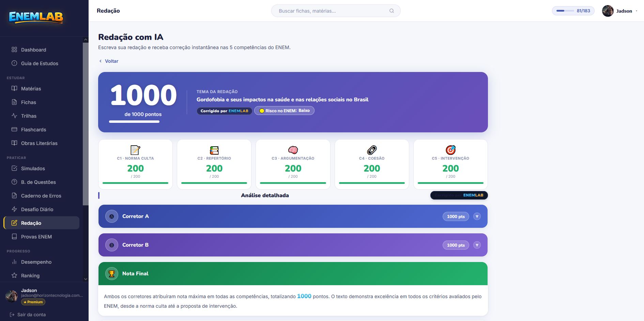Click the C2 Repertório books icon

(214, 150)
